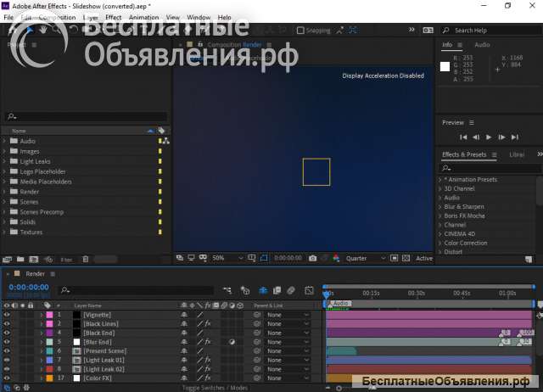Hide the Light Leak 02 layer
Viewport: 543px width, 392px height.
(7, 369)
